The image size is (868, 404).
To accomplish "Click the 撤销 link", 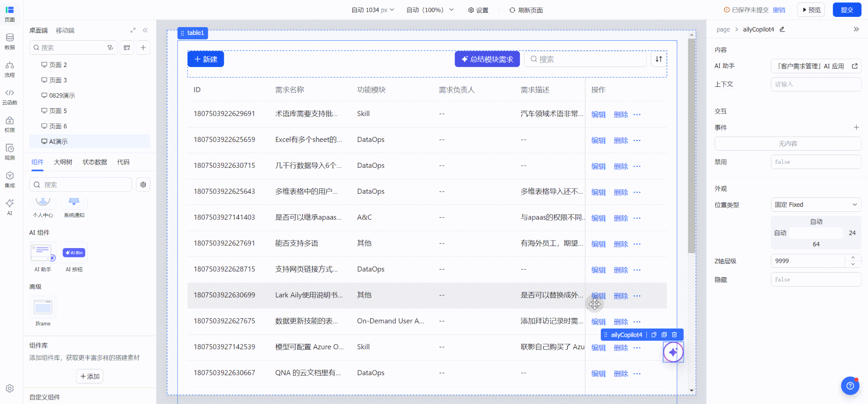I will click(779, 10).
